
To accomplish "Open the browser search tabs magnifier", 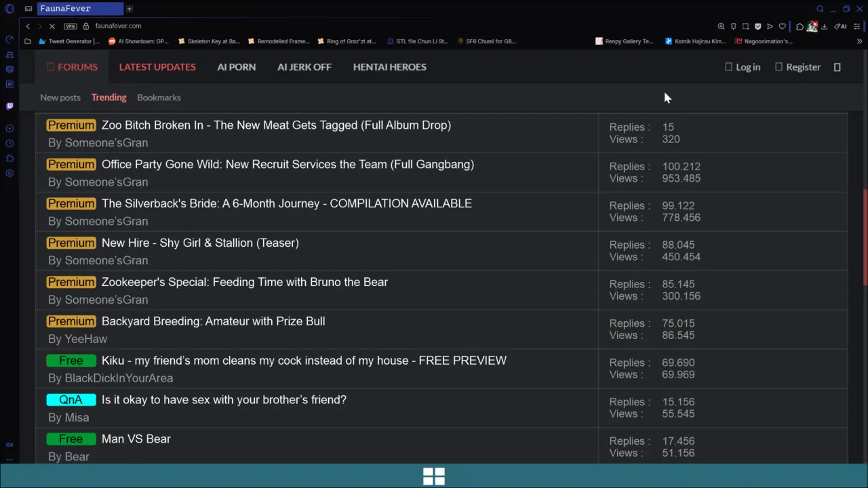I will 820,9.
